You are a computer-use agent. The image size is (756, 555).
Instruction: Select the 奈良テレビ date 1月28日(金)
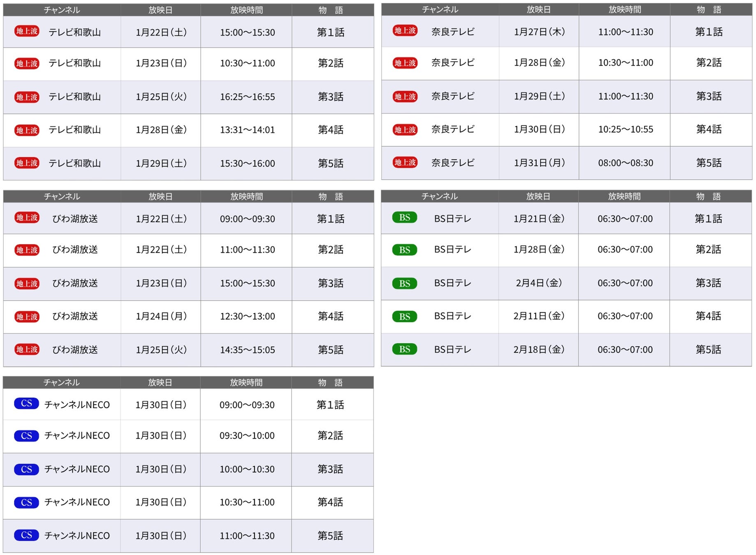(539, 62)
